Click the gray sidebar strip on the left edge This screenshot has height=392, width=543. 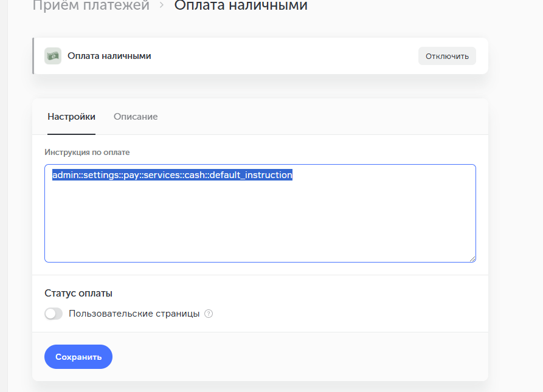coord(4,194)
